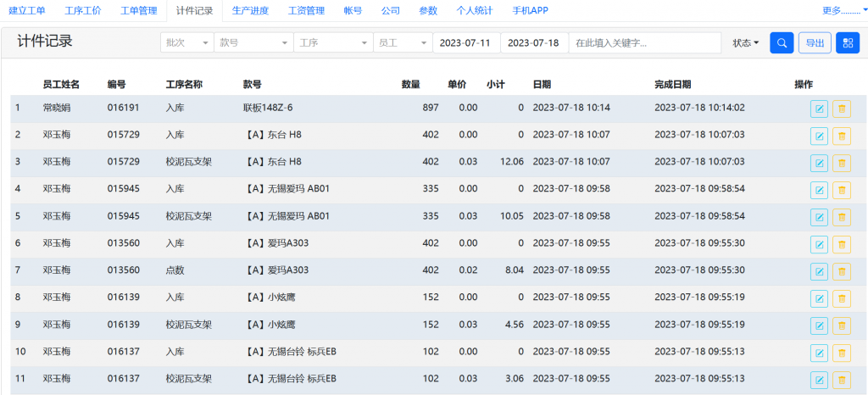This screenshot has height=395, width=868.
Task: Delete row 2 入库 东台 H8 record
Action: (842, 136)
